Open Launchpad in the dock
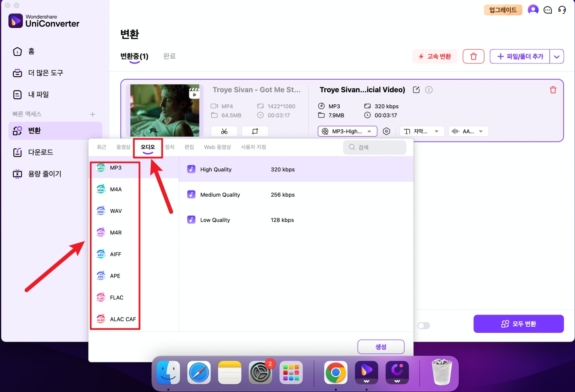The width and height of the screenshot is (575, 392). pos(291,372)
